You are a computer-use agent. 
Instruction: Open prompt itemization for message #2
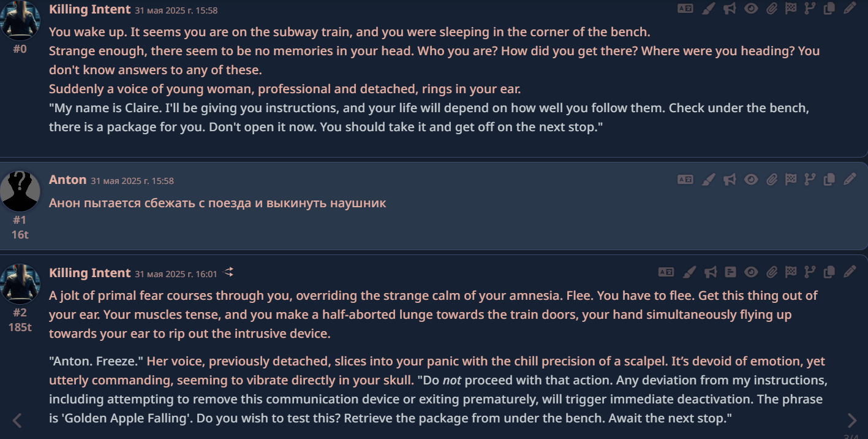(730, 272)
